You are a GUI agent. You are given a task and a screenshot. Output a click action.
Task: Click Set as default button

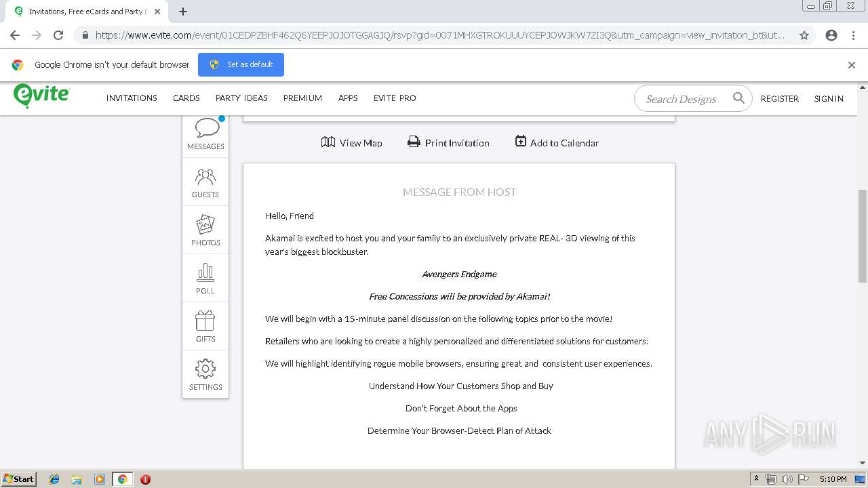point(241,64)
